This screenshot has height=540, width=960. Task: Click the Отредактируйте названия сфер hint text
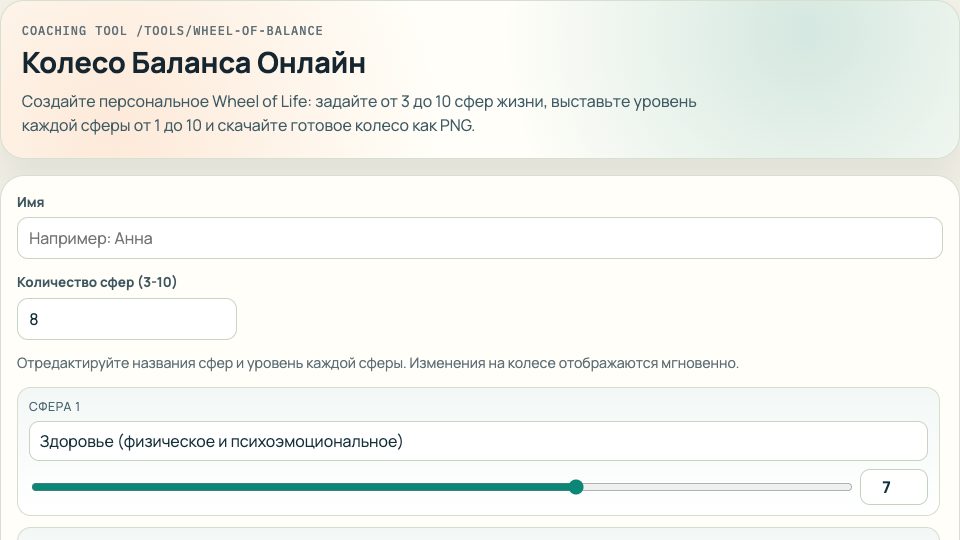pos(378,363)
